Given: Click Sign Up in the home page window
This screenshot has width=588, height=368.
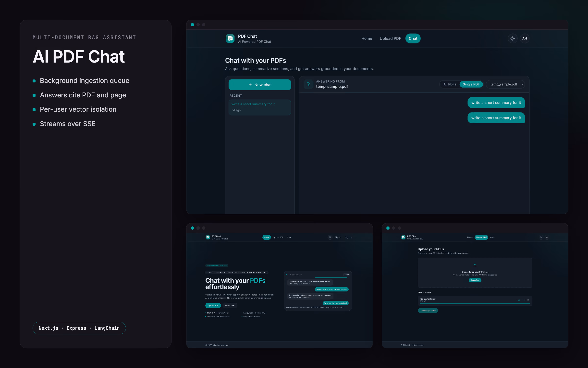Looking at the screenshot, I should [349, 237].
